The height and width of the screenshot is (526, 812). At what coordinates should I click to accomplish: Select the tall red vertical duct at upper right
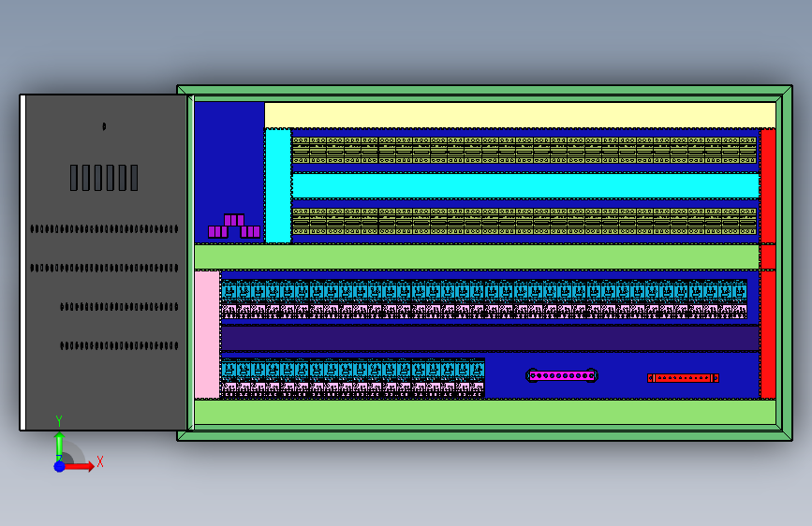point(768,186)
